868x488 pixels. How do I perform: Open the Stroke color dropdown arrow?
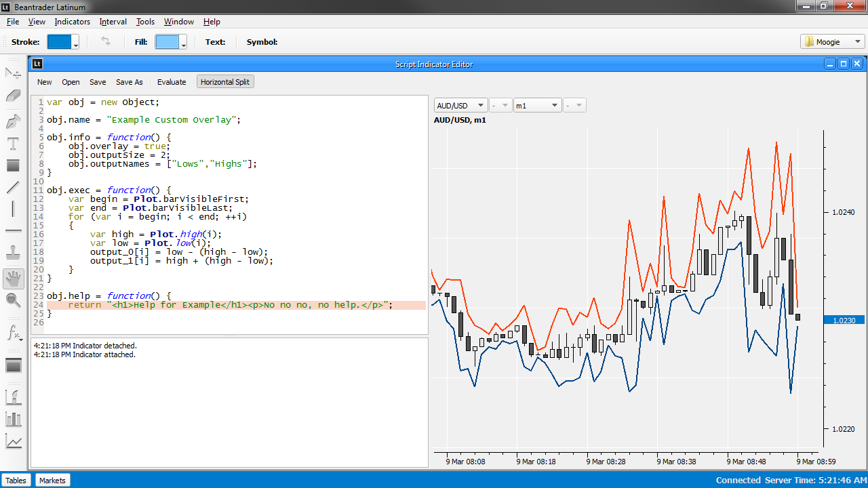[x=76, y=43]
